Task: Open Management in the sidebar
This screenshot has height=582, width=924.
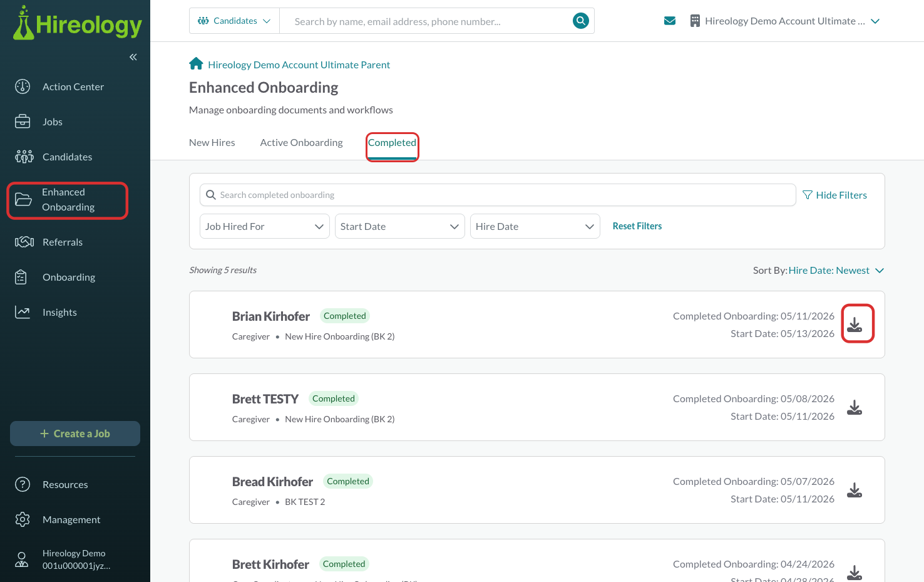Action: coord(71,519)
